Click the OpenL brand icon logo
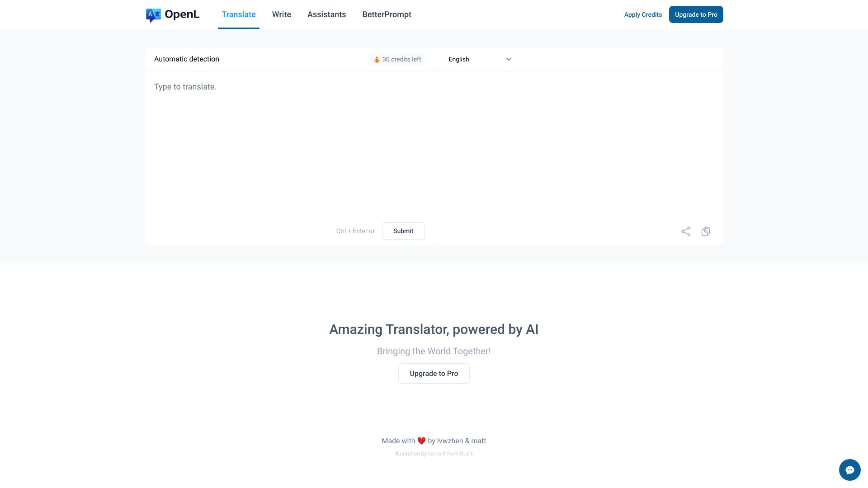The height and width of the screenshot is (488, 868). click(153, 14)
